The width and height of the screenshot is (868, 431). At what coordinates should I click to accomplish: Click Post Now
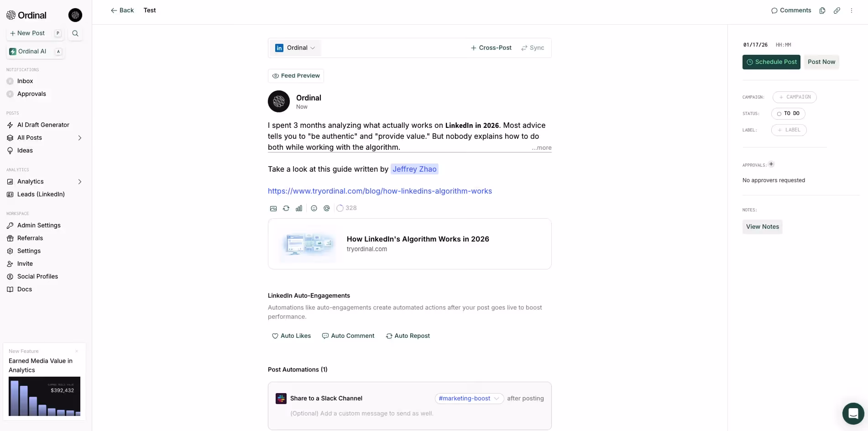click(x=821, y=62)
